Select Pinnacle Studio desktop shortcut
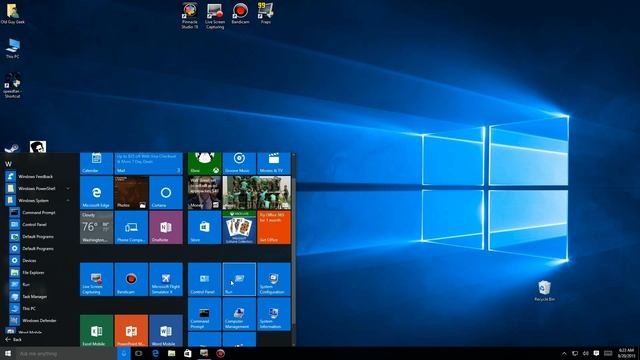Image resolution: width=640 pixels, height=360 pixels. click(190, 16)
